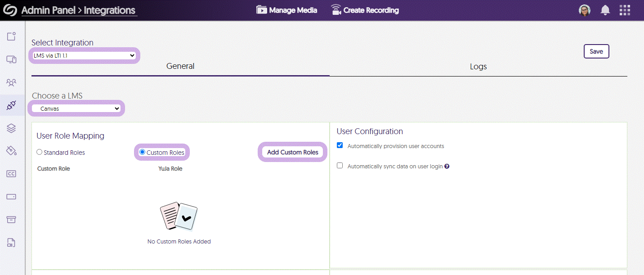The image size is (644, 275).
Task: Open the Devices sidebar icon
Action: (11, 59)
